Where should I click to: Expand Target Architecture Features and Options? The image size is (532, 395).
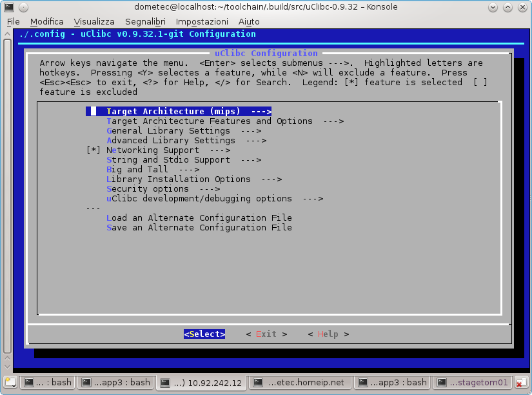click(x=224, y=121)
